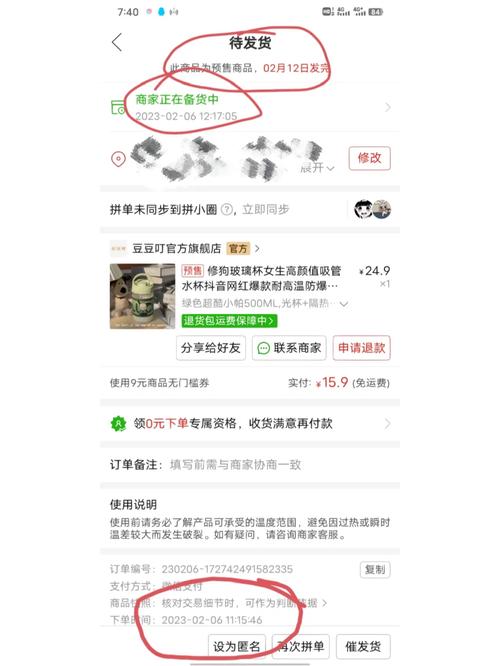500x666 pixels.
Task: Open 豆豆叮官方旗舰店 store logo
Action: [x=119, y=248]
